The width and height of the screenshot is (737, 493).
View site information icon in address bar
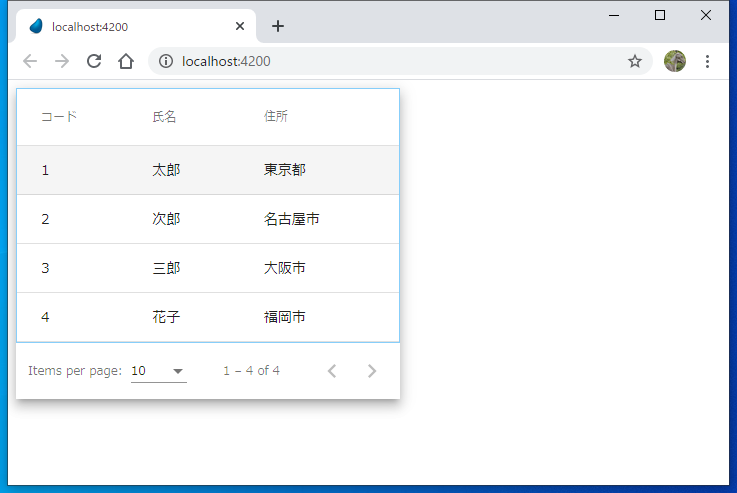[166, 61]
